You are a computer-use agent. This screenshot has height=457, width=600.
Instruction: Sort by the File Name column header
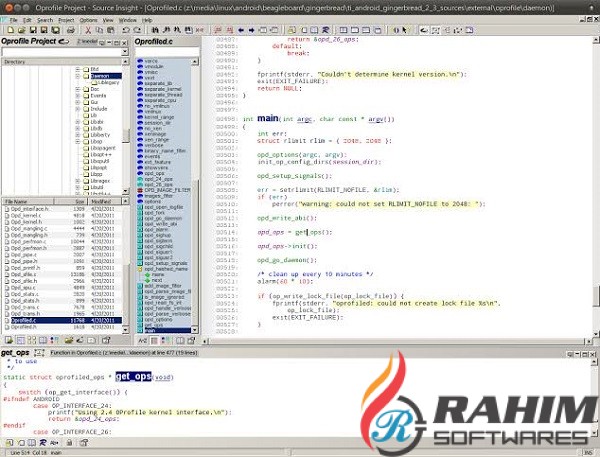(x=28, y=201)
